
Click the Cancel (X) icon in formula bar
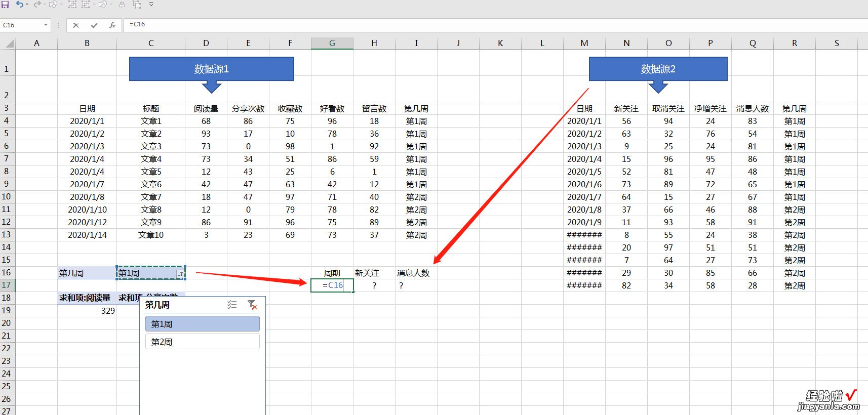coord(76,25)
